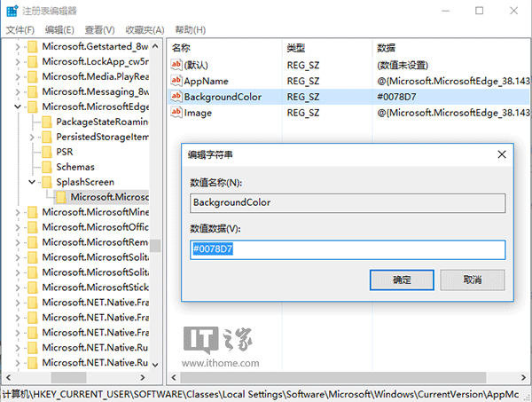Expand the Microsoft.MicrosoftOffic tree node
Viewport: 532px width, 402px height.
click(18, 227)
